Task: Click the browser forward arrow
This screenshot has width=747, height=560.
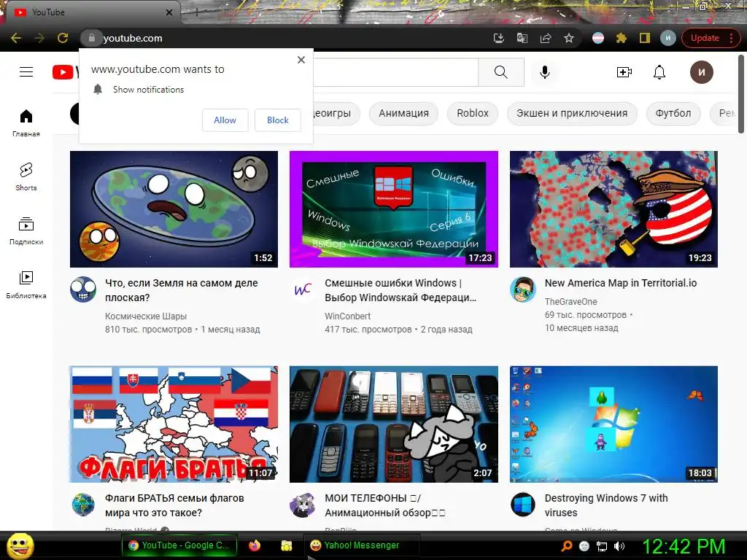Action: [x=39, y=38]
